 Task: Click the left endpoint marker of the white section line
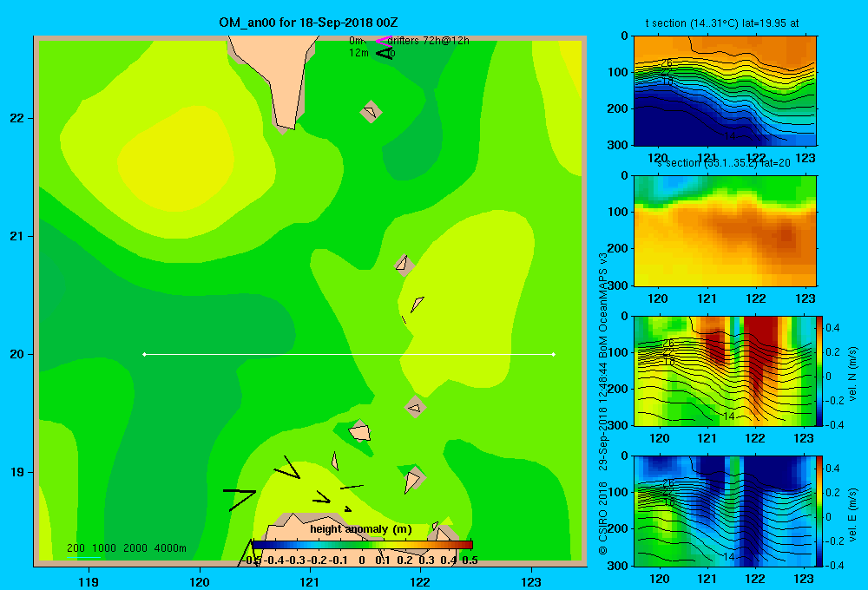(x=144, y=354)
